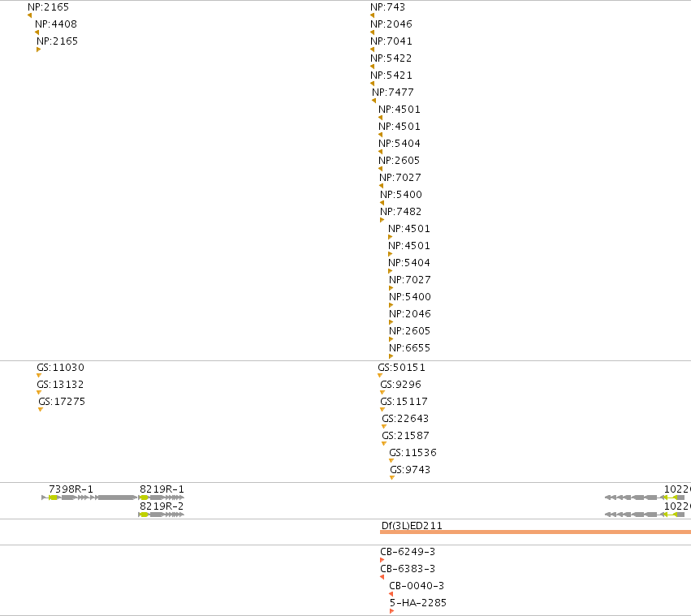This screenshot has width=691, height=616.
Task: Open the CB-6249-3 insertion
Action: pos(408,552)
